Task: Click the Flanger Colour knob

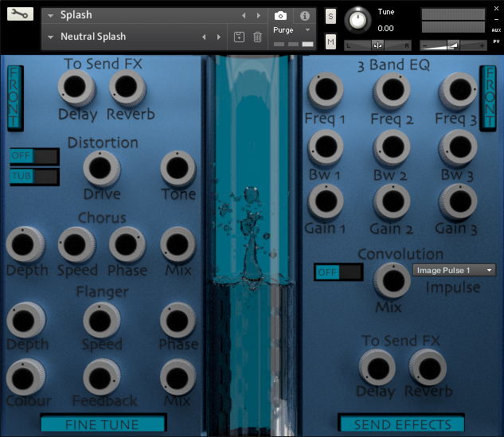Action: [25, 378]
